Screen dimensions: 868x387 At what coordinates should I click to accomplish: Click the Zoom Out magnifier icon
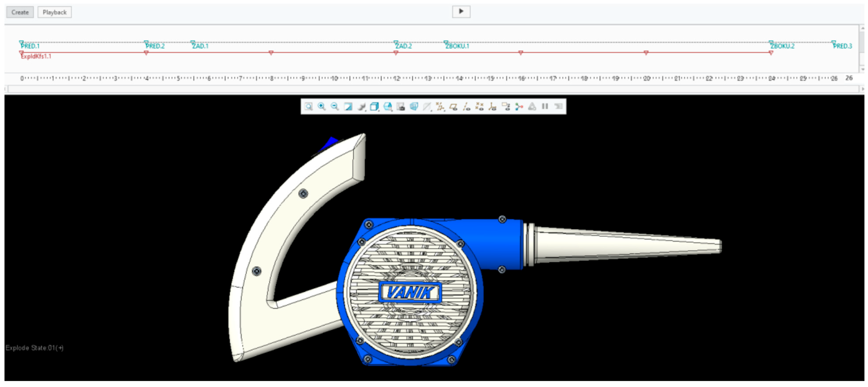pyautogui.click(x=335, y=107)
